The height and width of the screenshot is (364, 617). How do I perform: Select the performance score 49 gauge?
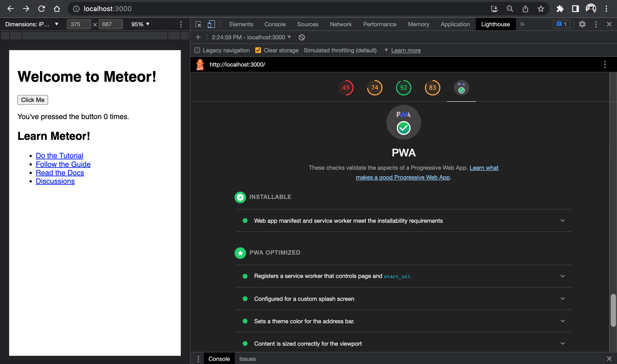(346, 88)
